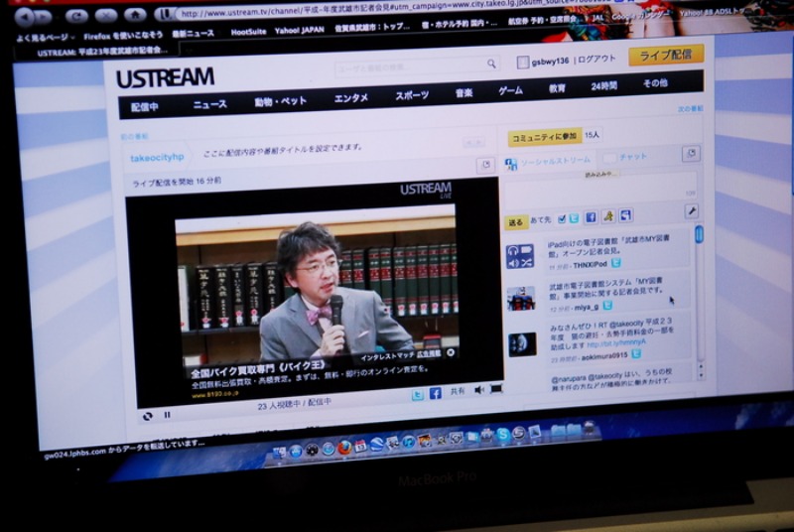Image resolution: width=794 pixels, height=532 pixels.
Task: Open the よく見るページ bookmarks dropdown
Action: (x=46, y=38)
